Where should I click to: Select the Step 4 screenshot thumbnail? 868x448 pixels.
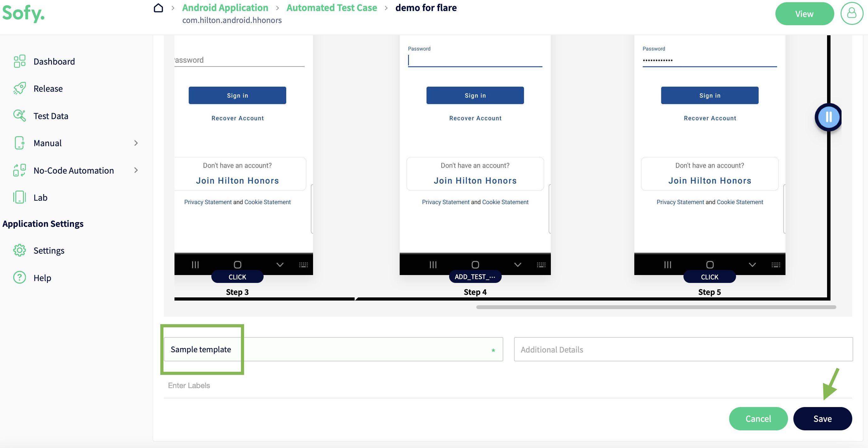point(475,155)
